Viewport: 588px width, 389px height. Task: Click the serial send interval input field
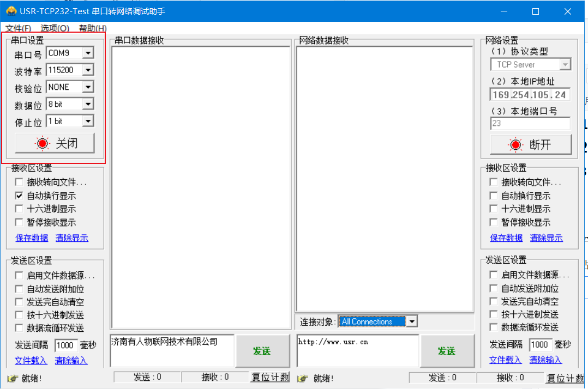(x=66, y=345)
